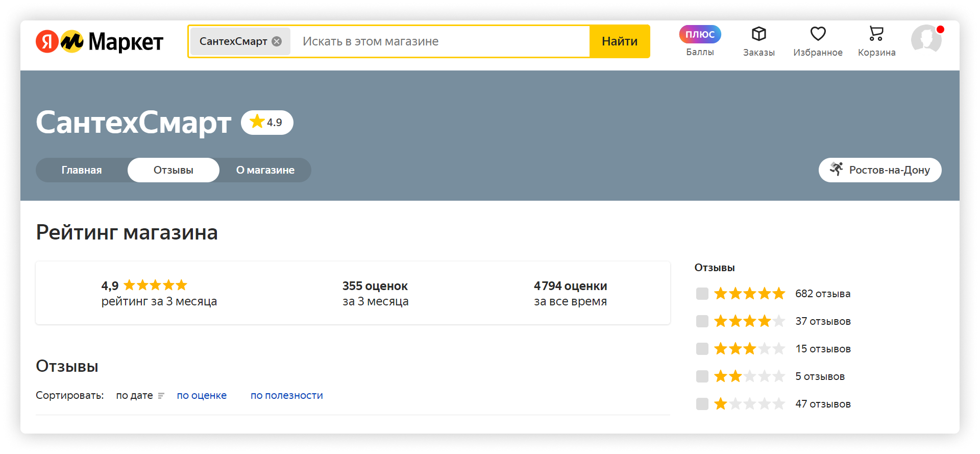Click the yellow Найти search button

pos(620,41)
